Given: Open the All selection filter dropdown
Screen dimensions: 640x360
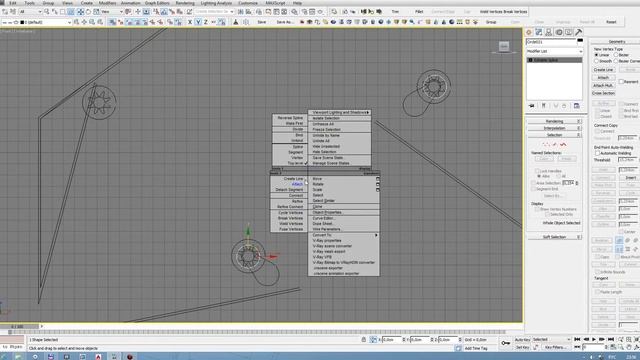Looking at the screenshot, I should pyautogui.click(x=31, y=12).
